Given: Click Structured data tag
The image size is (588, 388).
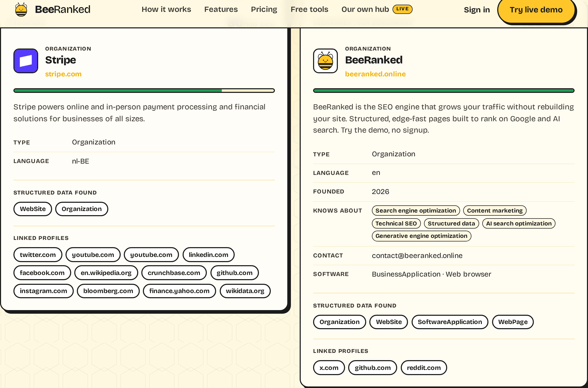Looking at the screenshot, I should click(x=452, y=223).
